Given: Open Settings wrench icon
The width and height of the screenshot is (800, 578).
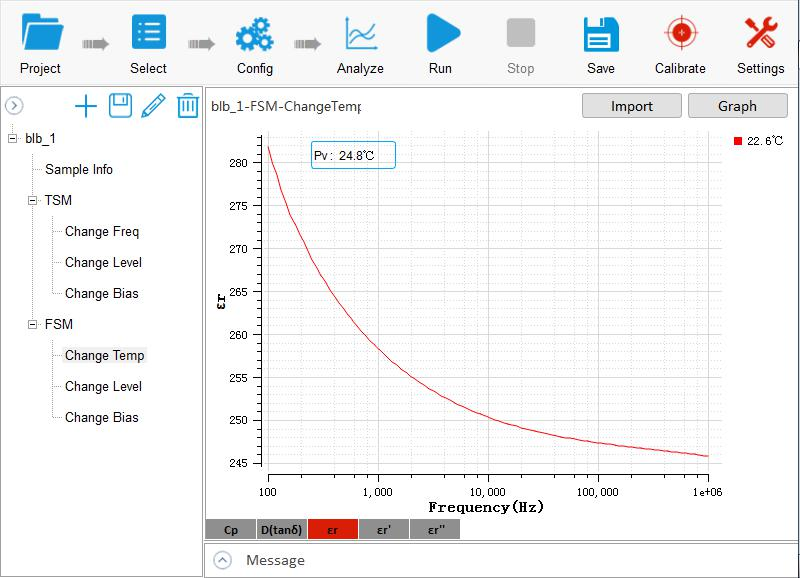Looking at the screenshot, I should click(x=760, y=34).
